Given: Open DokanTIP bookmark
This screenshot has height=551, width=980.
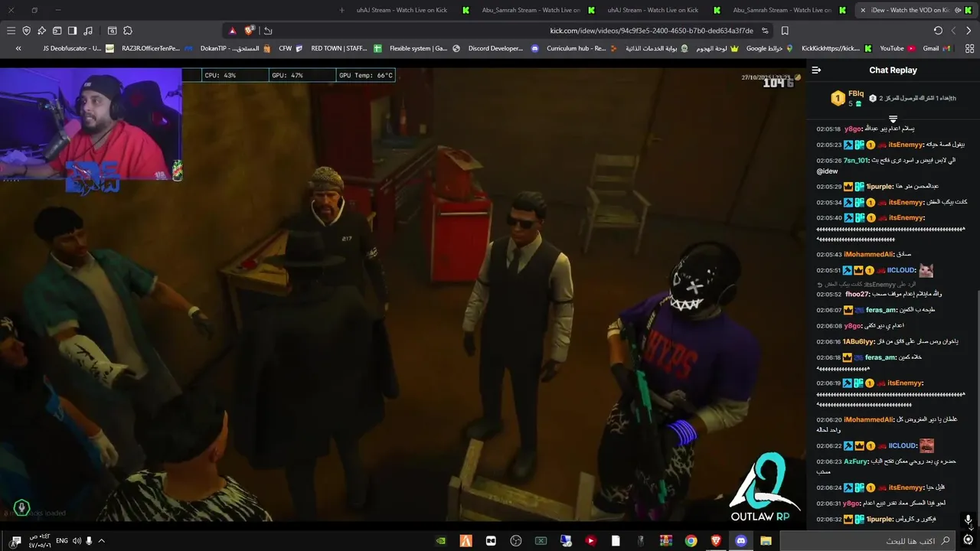Looking at the screenshot, I should [x=235, y=48].
